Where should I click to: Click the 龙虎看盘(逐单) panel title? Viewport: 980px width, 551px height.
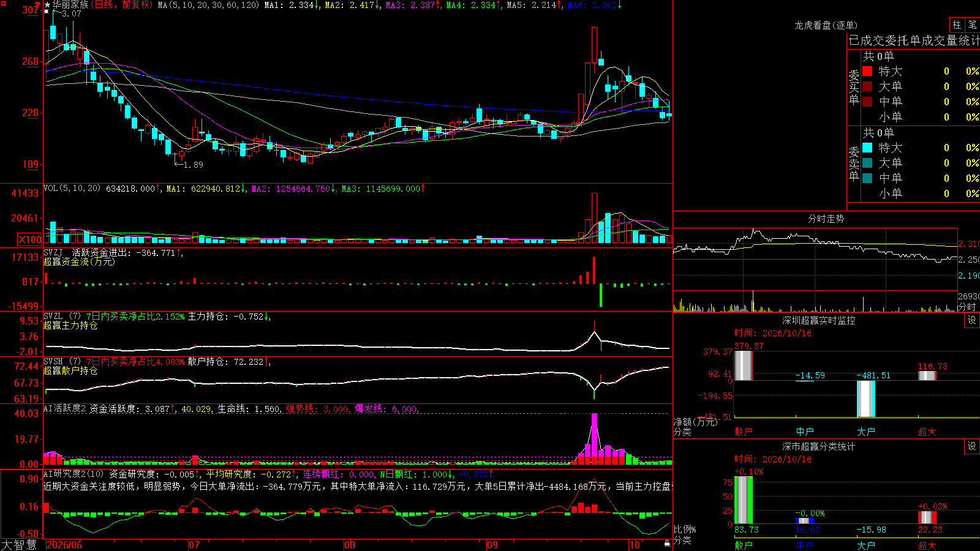point(826,25)
